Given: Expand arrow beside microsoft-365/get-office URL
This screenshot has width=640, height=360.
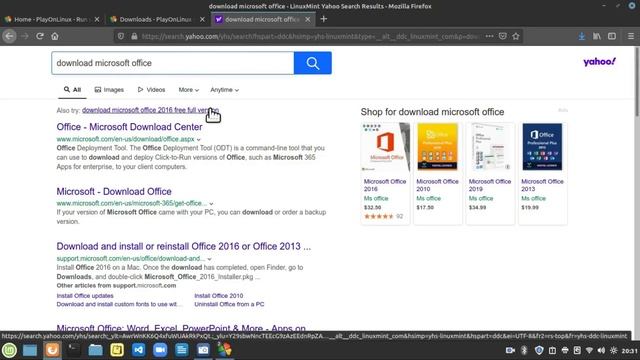Looking at the screenshot, I should coord(211,203).
